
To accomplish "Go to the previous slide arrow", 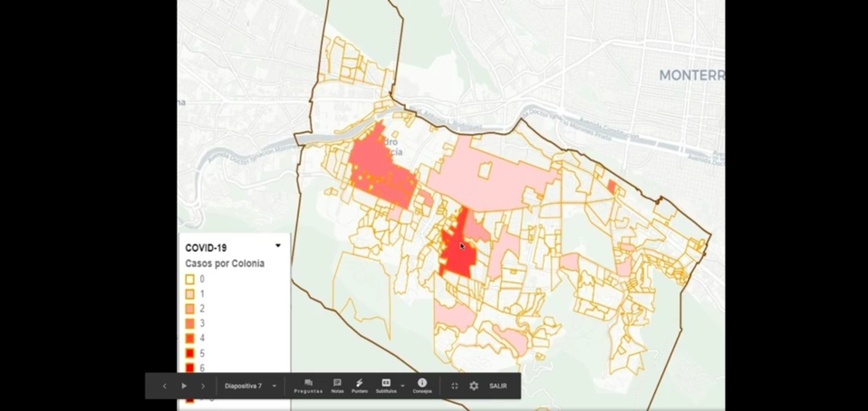I will tap(164, 386).
